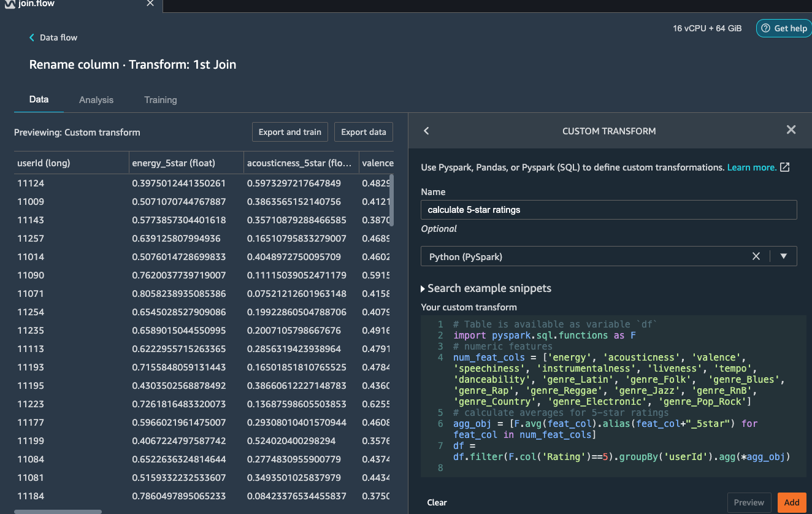Select userId cell 11124
Image resolution: width=812 pixels, height=514 pixels.
(x=31, y=183)
